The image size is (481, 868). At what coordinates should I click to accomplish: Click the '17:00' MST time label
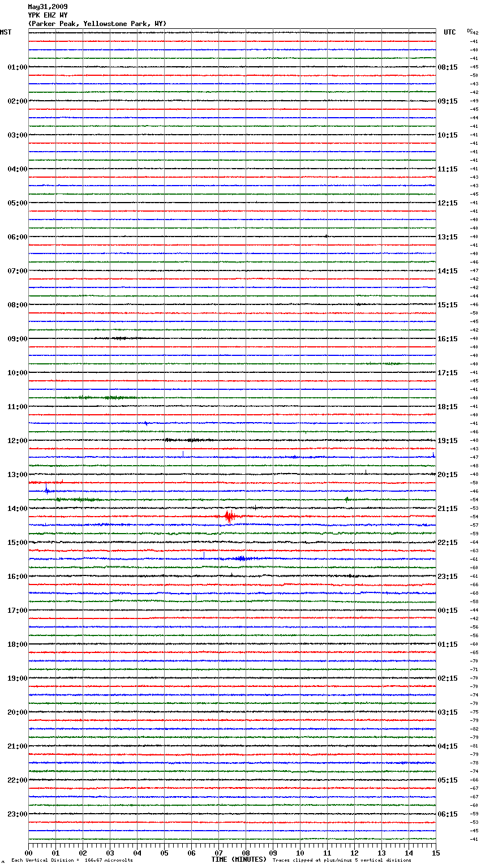(18, 611)
